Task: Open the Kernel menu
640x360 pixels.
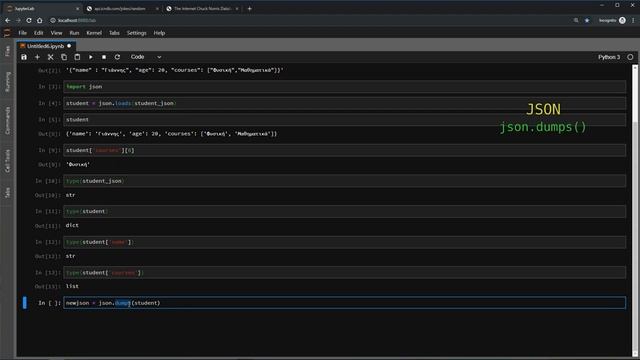Action: tap(94, 33)
